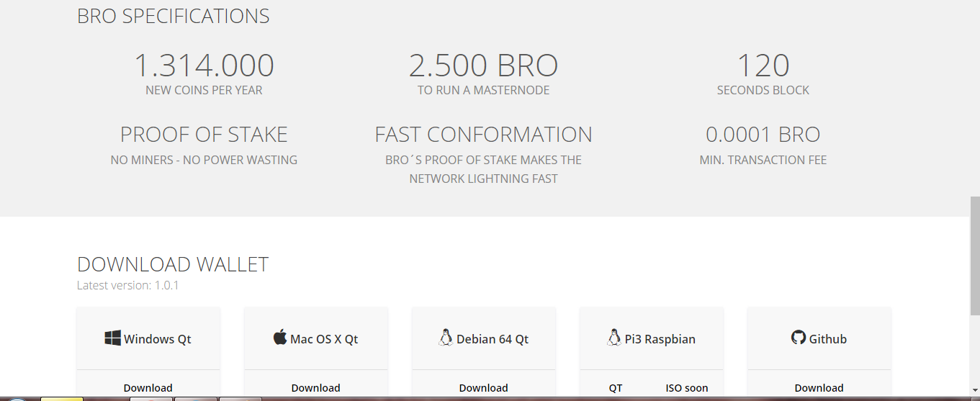The height and width of the screenshot is (401, 980).
Task: Open the Download link under Github
Action: 819,388
